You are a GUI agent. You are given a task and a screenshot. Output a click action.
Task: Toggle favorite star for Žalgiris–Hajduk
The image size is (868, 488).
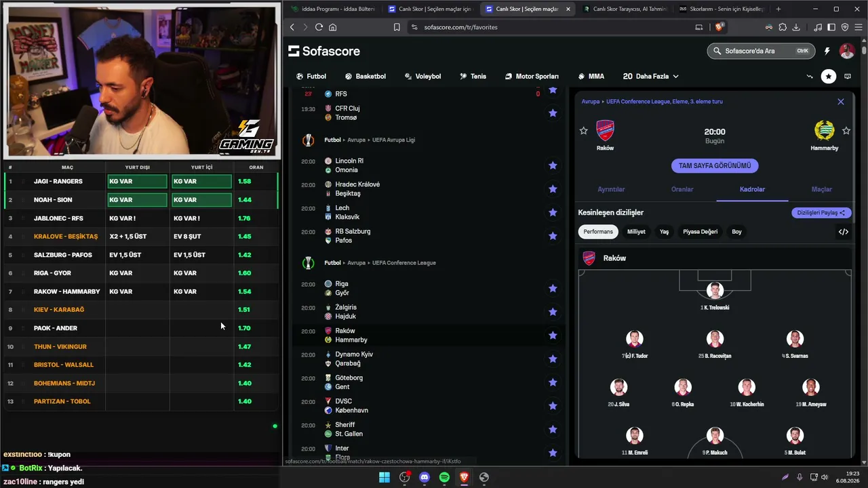click(553, 312)
